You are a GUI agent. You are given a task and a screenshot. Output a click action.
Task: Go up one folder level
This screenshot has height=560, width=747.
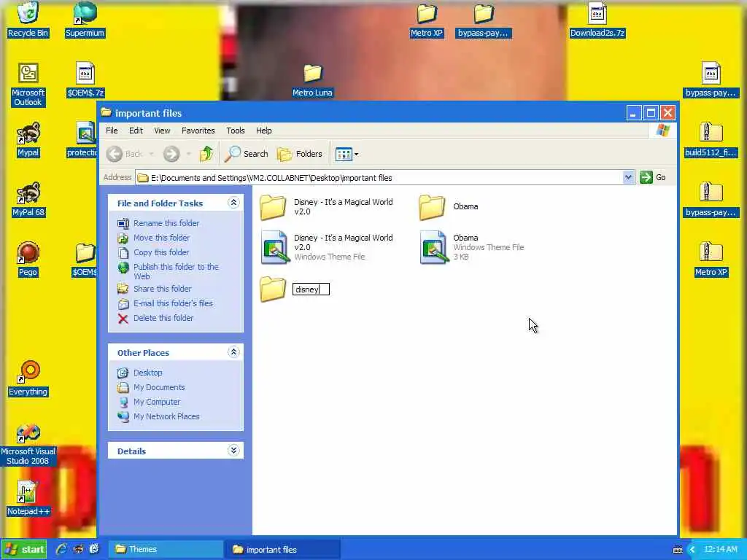coord(206,154)
